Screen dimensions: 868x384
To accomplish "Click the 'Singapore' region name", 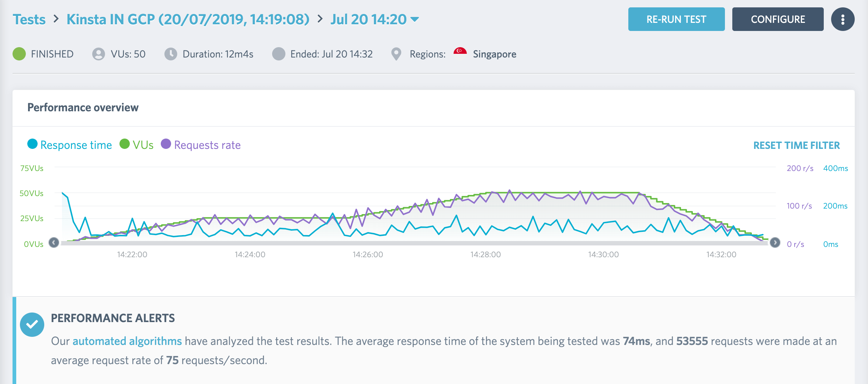I will 494,54.
